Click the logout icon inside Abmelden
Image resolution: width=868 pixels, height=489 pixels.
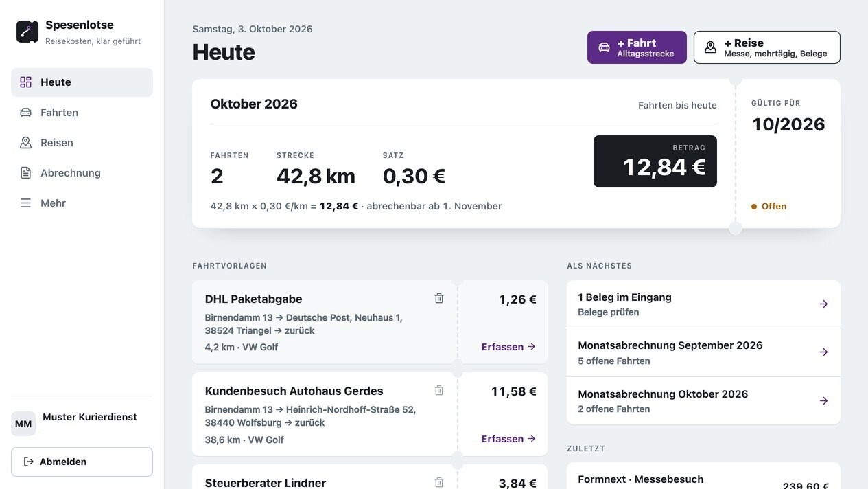(29, 462)
